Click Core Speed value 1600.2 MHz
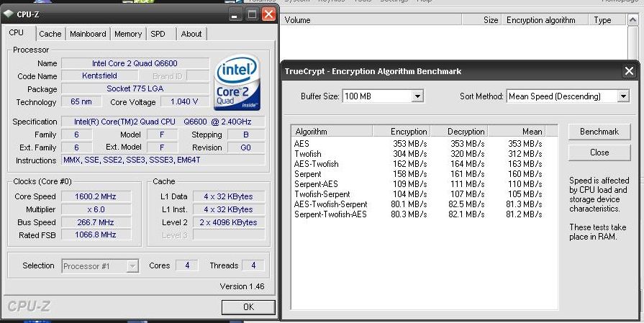The image size is (644, 323). 96,196
